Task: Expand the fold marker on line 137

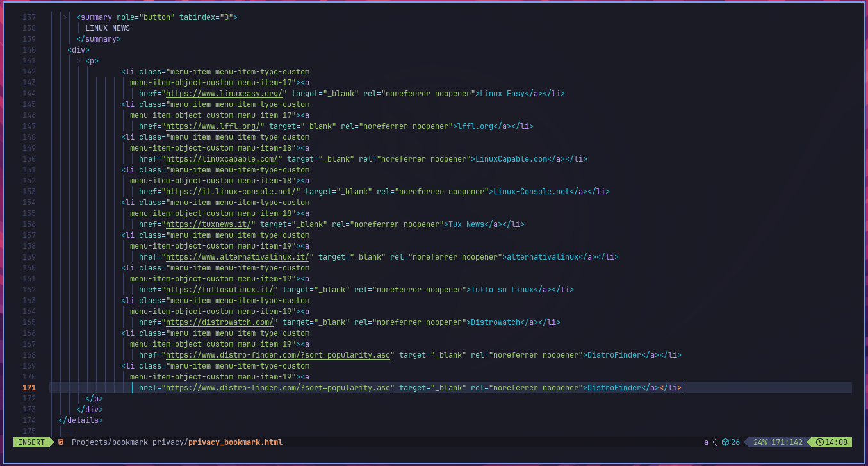Action: pyautogui.click(x=65, y=17)
